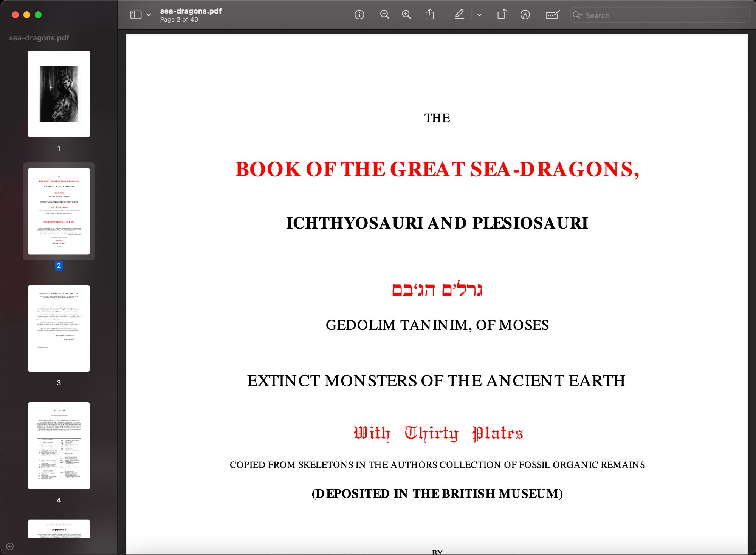This screenshot has height=555, width=756.
Task: Click the red Hebrew text line
Action: point(437,289)
